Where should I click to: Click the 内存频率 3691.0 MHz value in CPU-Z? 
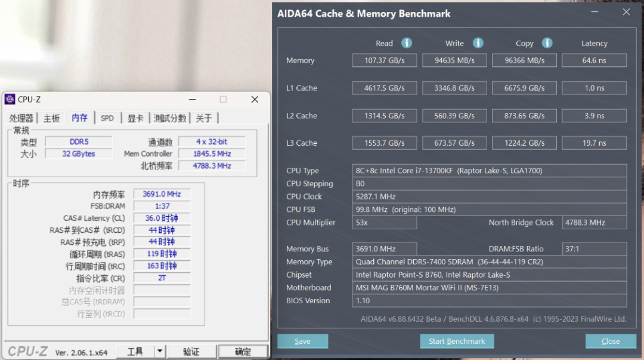[162, 194]
